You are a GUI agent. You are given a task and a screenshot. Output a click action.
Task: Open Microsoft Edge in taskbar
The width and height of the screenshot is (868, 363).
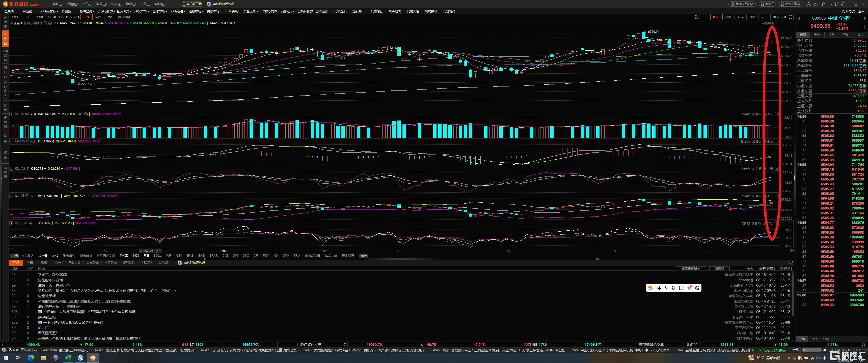coord(31,358)
